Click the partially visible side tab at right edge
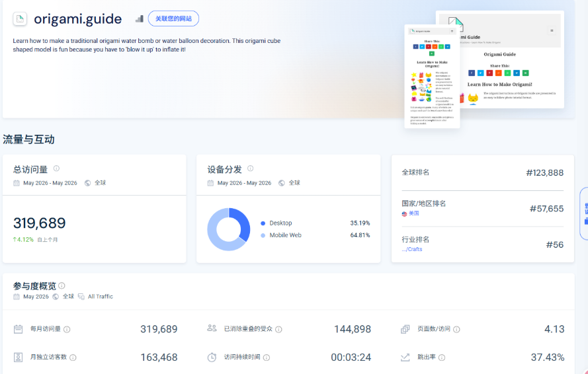This screenshot has height=374, width=588. (x=584, y=213)
